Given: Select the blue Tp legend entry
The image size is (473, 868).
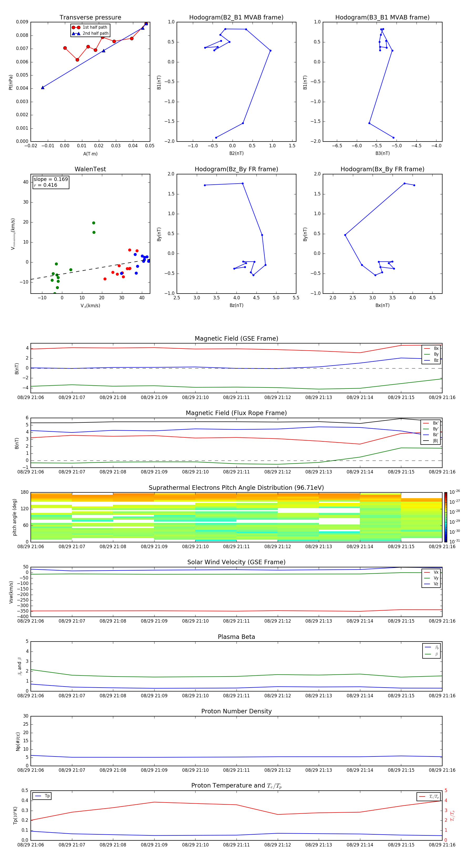Looking at the screenshot, I should coord(42,796).
